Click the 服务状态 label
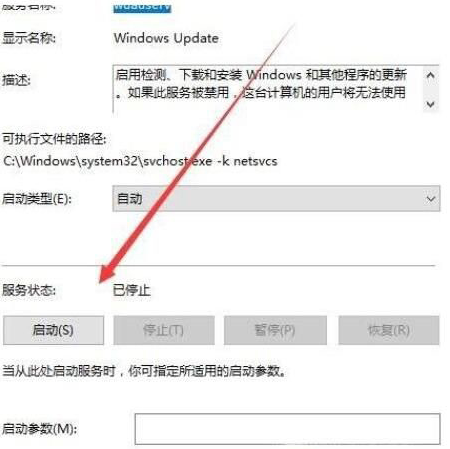The width and height of the screenshot is (450, 449). point(29,290)
